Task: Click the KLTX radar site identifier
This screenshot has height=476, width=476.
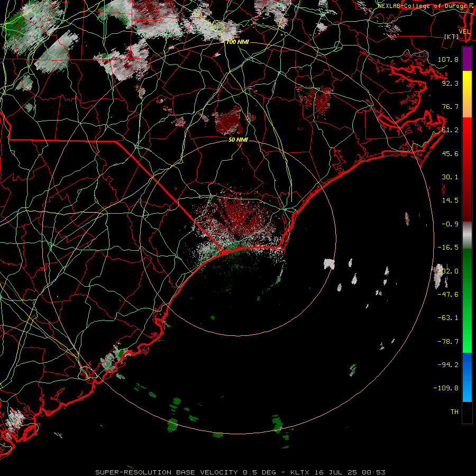Action: pos(300,472)
